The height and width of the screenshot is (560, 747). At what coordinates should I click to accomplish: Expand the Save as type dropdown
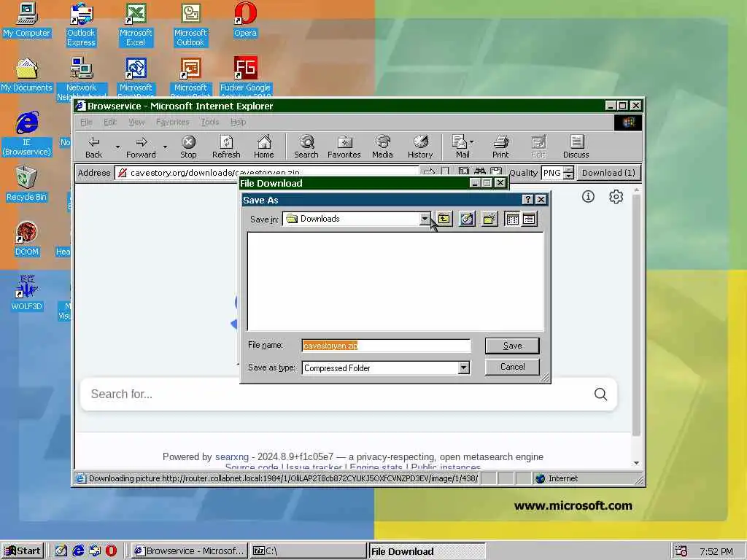pos(463,367)
